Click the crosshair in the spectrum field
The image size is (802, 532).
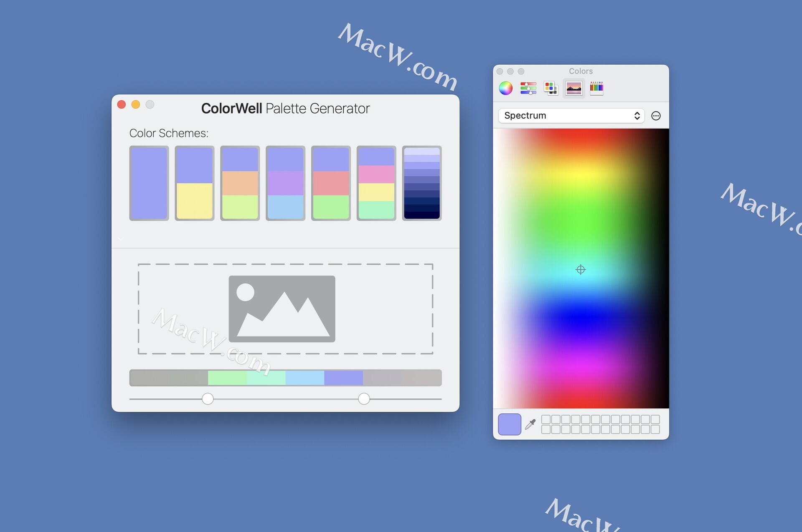(580, 269)
